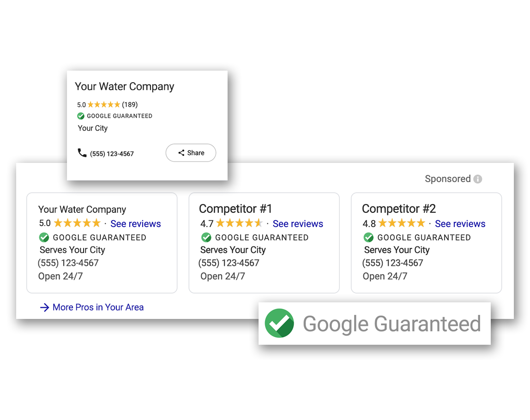Click the phone receiver icon on the popup card
Viewport: 530px width, 420px height.
click(83, 153)
